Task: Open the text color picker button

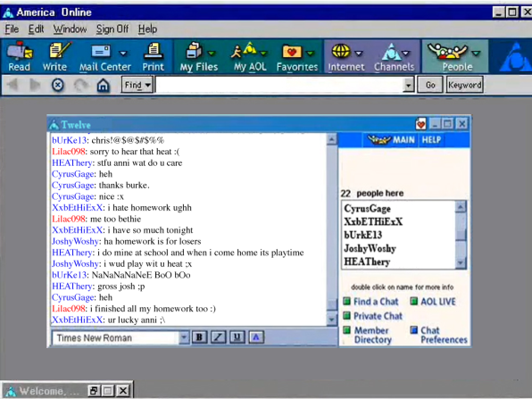Action: (256, 337)
